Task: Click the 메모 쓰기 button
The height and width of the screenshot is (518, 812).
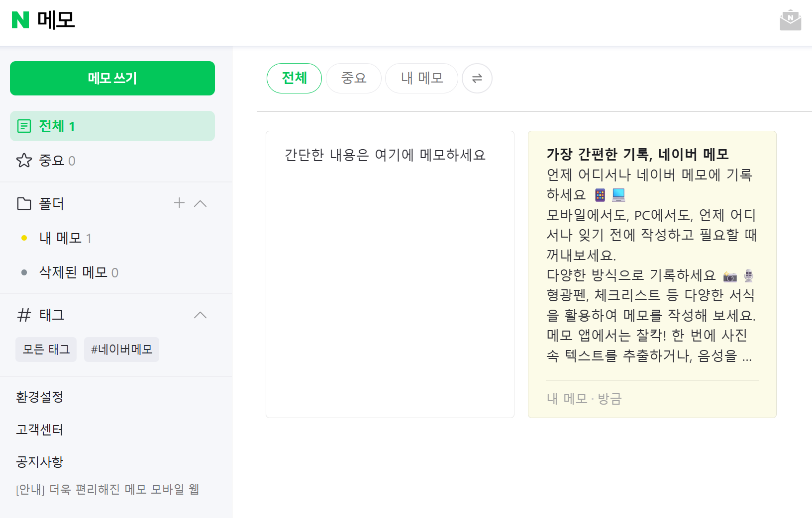Action: pyautogui.click(x=112, y=78)
